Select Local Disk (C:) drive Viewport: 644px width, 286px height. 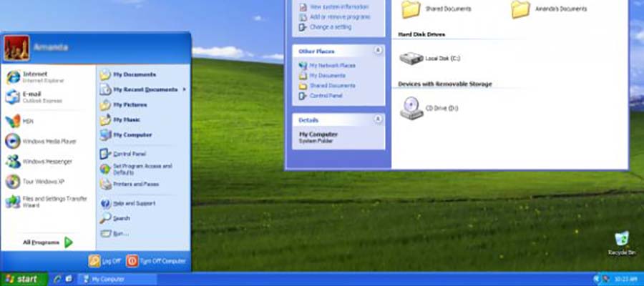click(x=429, y=58)
